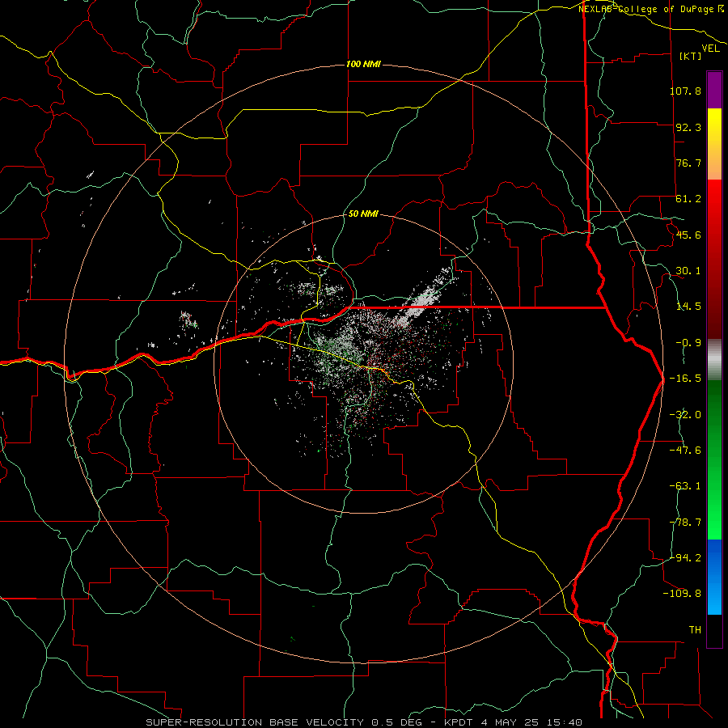
Task: Click the -94.2 value on velocity scale
Action: (x=685, y=557)
